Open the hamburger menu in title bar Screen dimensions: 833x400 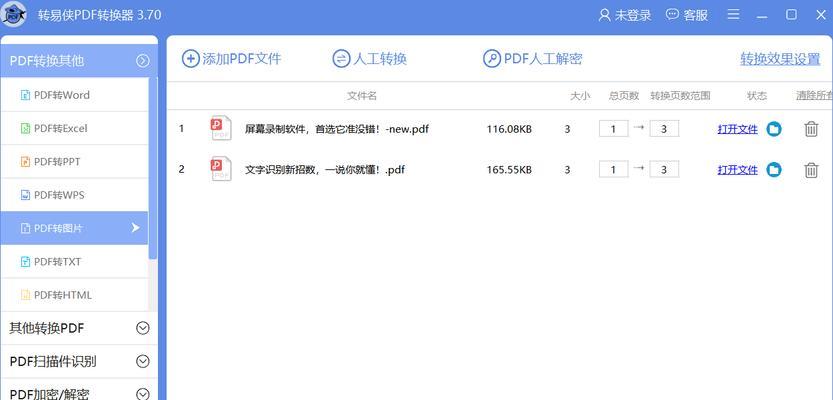[734, 14]
